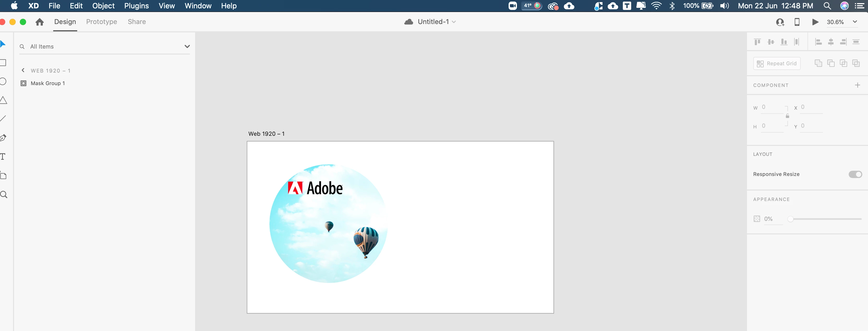Open the zoom percentage dropdown

(x=854, y=22)
